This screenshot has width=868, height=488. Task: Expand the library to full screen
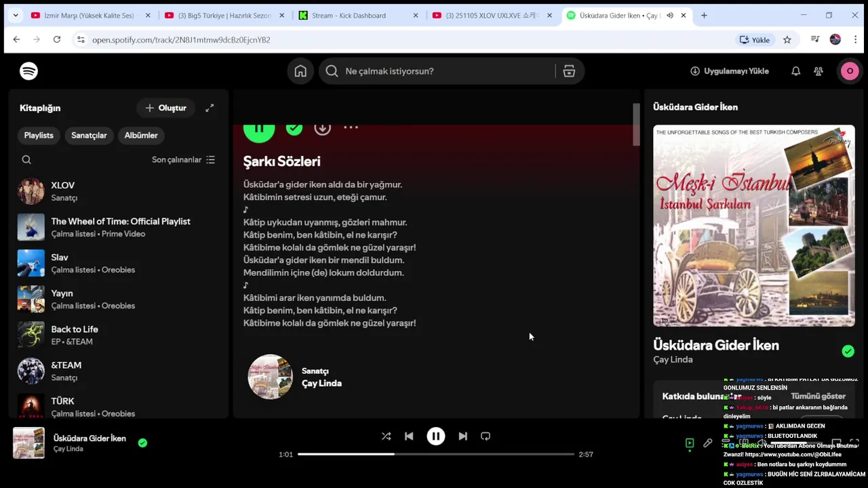click(210, 108)
